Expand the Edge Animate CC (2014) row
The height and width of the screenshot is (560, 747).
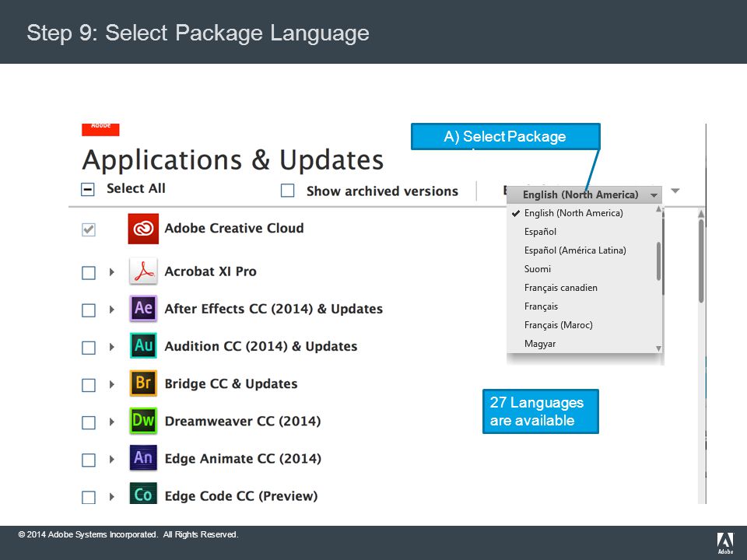[111, 459]
